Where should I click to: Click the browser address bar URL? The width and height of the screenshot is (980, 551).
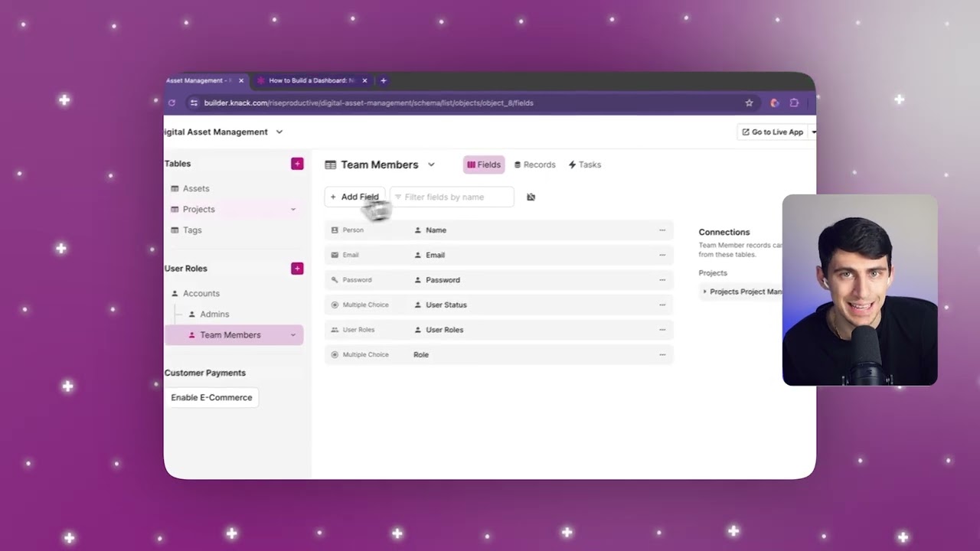[x=368, y=103]
